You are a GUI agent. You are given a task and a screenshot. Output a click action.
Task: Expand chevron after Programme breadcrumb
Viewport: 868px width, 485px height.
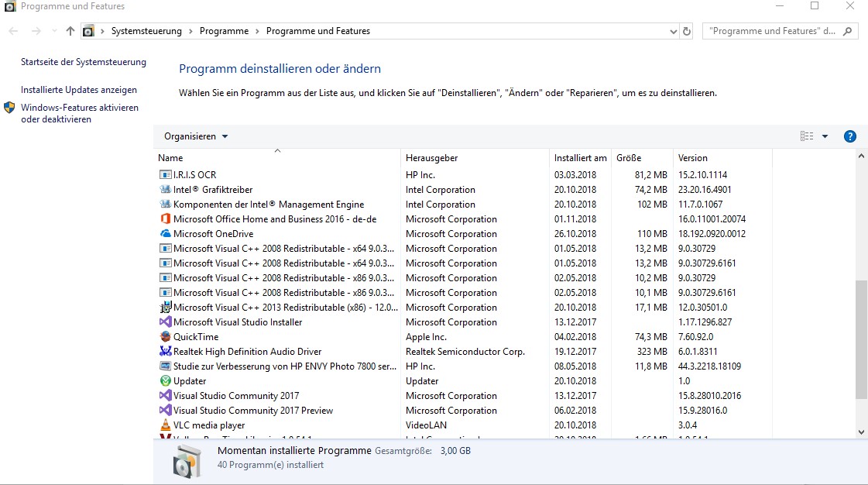pos(257,31)
